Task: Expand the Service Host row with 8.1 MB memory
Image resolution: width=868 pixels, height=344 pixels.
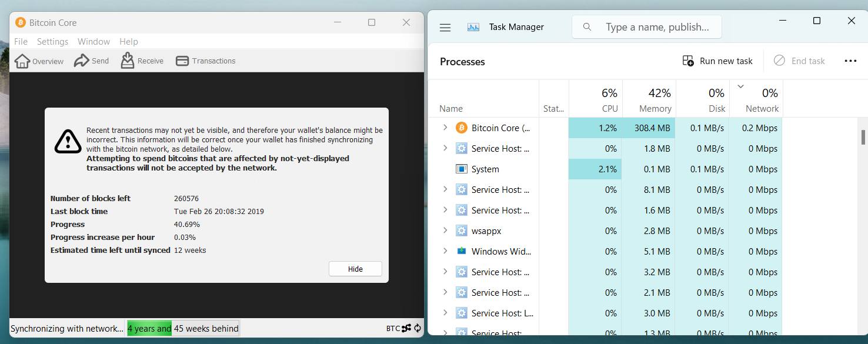Action: point(445,189)
